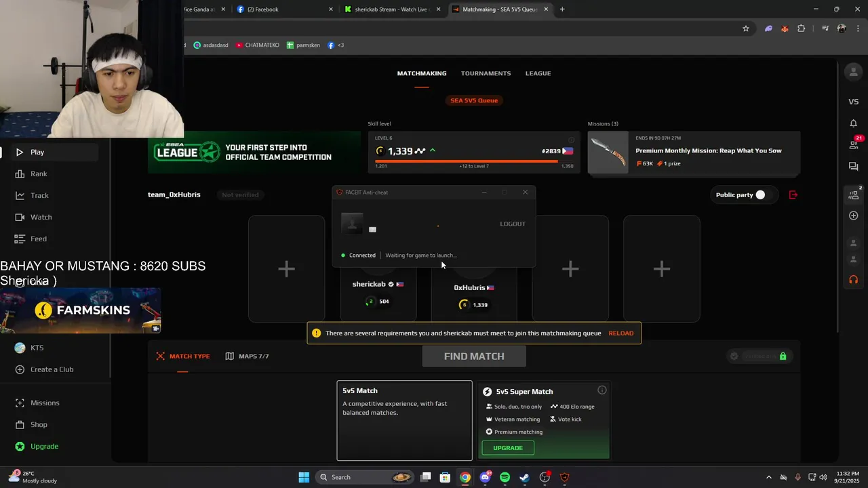Open the skill level info icon
Image resolution: width=868 pixels, height=488 pixels.
tap(571, 140)
